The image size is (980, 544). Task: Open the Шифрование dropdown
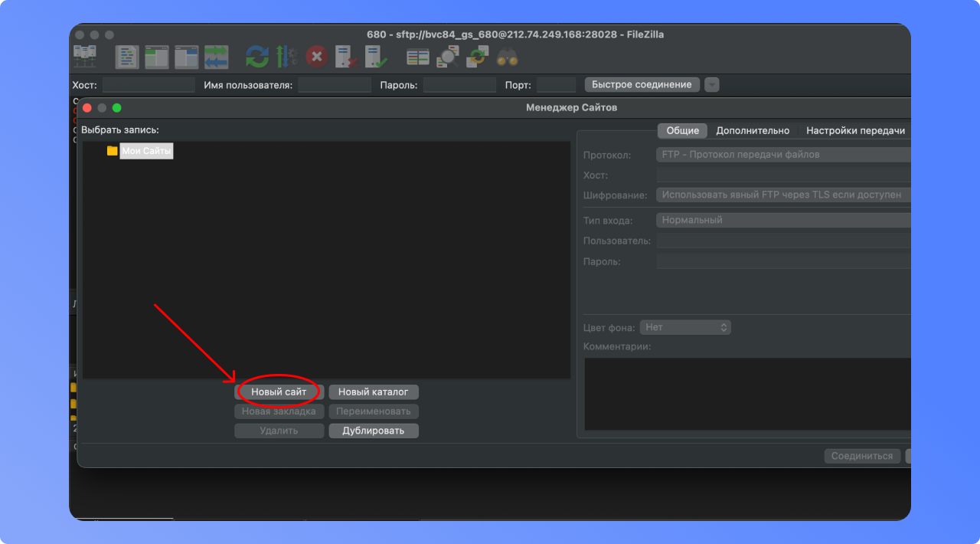(783, 195)
